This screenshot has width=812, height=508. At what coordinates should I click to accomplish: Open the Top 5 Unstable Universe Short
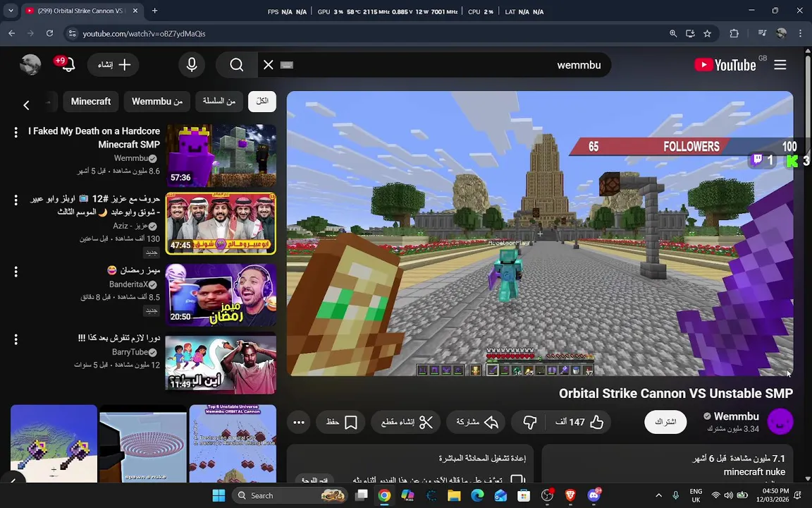click(233, 444)
